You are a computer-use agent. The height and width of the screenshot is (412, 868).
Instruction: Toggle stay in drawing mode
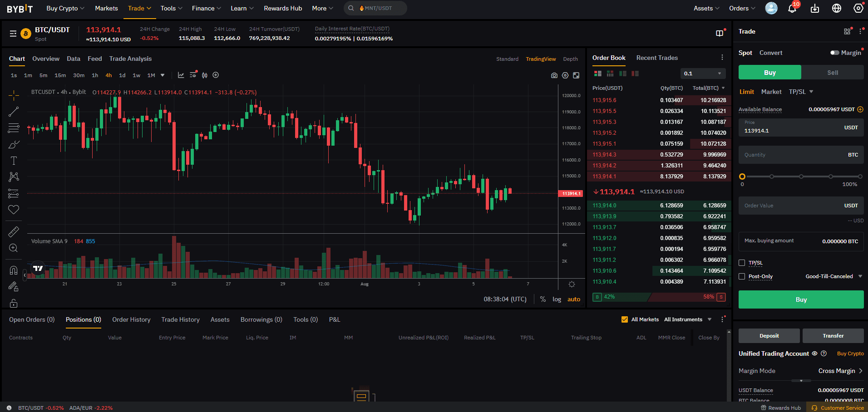tap(14, 287)
